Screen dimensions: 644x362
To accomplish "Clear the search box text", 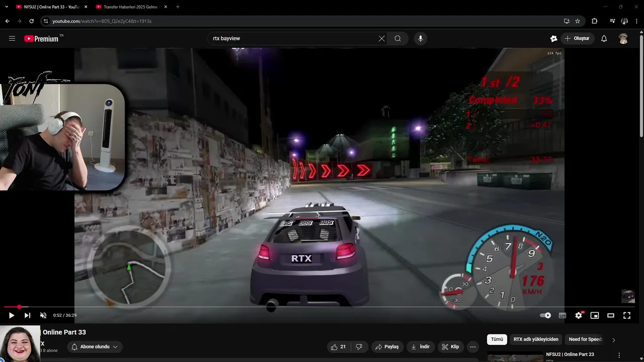I will click(x=381, y=39).
